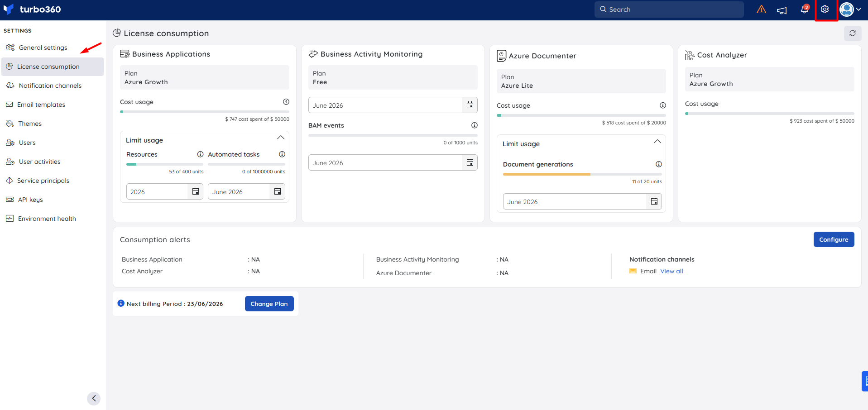The width and height of the screenshot is (868, 410).
Task: Click the Cost Analyzer section icon
Action: point(690,55)
